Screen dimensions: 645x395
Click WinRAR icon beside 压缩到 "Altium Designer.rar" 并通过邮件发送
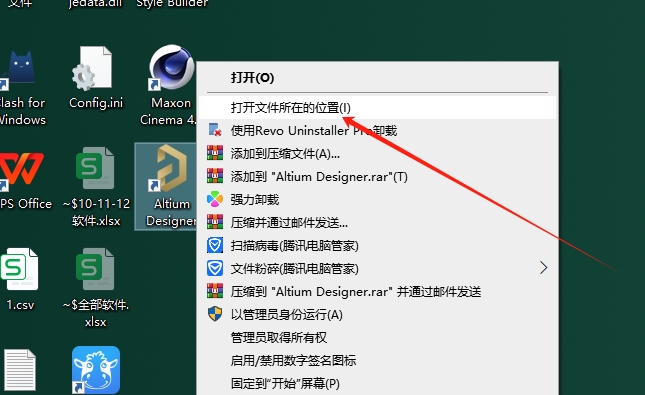pyautogui.click(x=215, y=291)
